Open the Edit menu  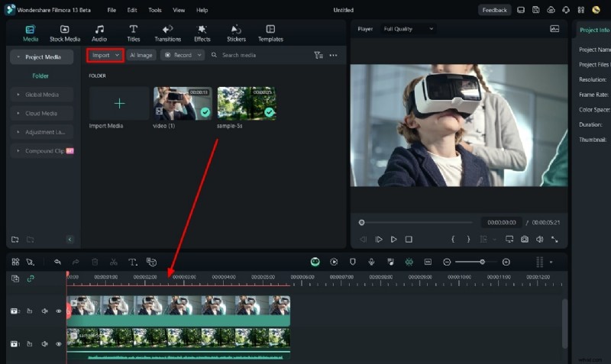(x=132, y=10)
